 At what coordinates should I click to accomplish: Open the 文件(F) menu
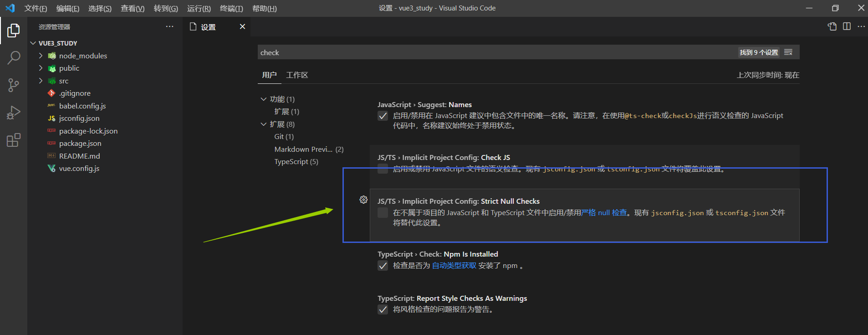(36, 8)
